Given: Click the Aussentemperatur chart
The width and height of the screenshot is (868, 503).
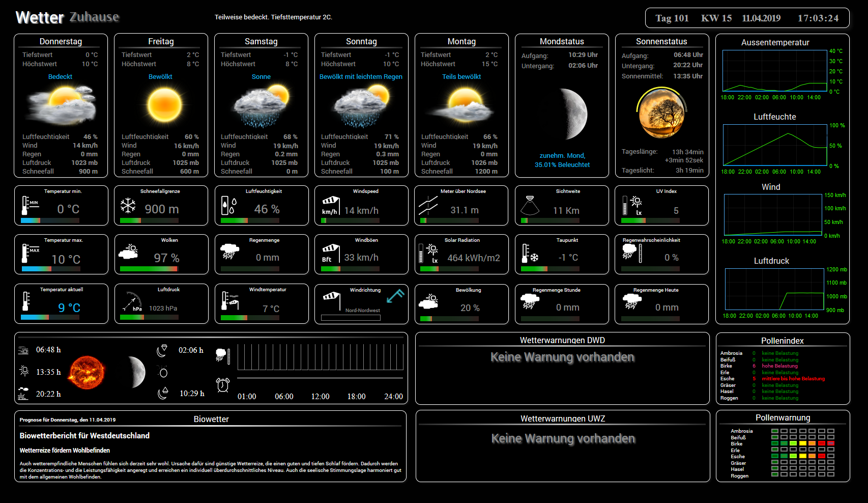Looking at the screenshot, I should coord(774,71).
